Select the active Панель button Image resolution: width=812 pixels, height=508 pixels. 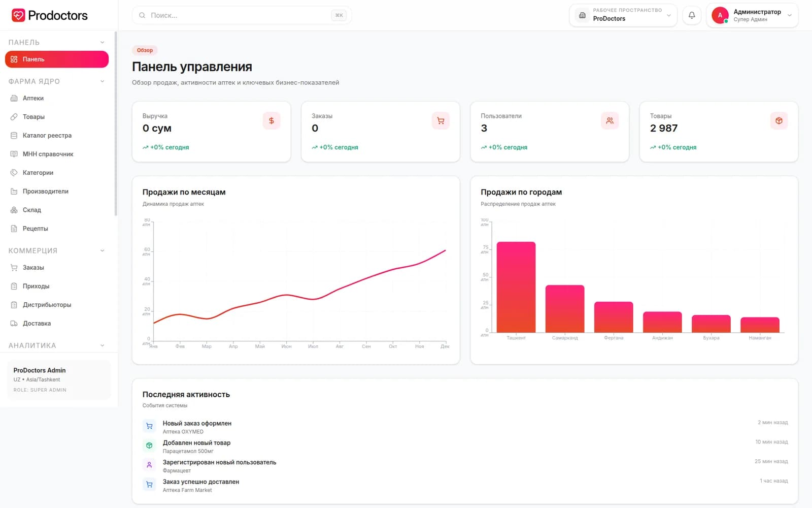click(57, 59)
